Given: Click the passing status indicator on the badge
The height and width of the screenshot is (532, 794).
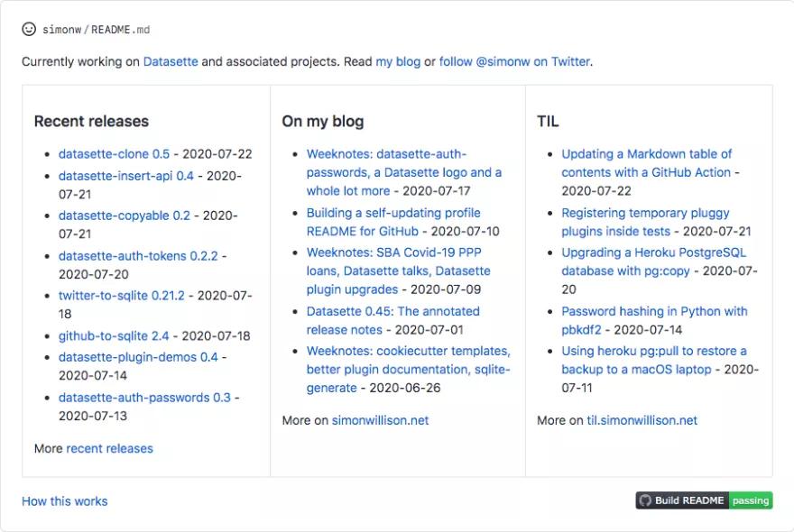Looking at the screenshot, I should point(750,500).
